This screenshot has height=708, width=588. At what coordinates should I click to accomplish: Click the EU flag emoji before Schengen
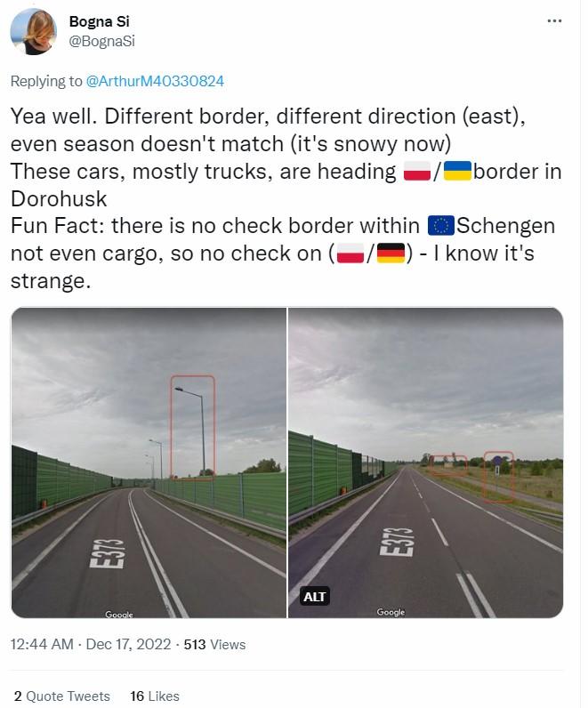click(x=440, y=226)
